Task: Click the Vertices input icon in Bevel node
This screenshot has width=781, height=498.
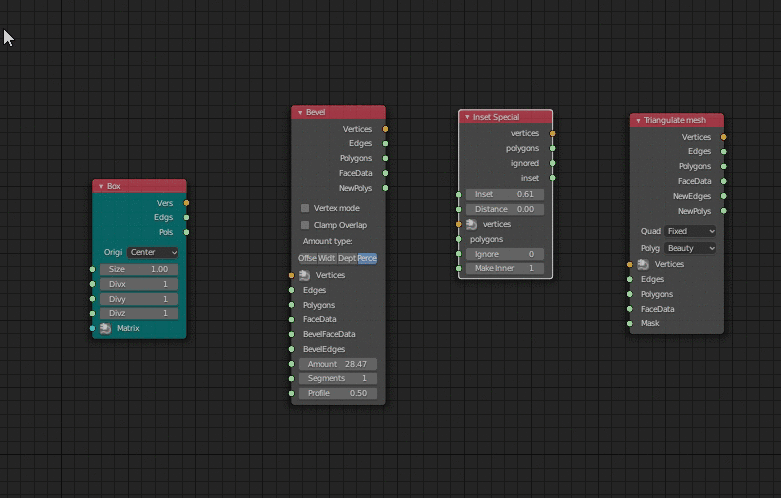Action: 304,275
